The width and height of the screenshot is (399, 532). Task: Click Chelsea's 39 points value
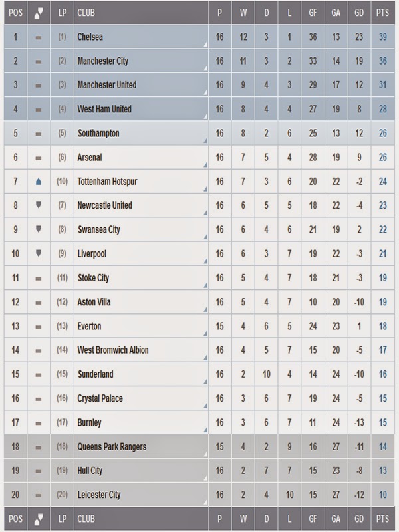click(x=383, y=37)
